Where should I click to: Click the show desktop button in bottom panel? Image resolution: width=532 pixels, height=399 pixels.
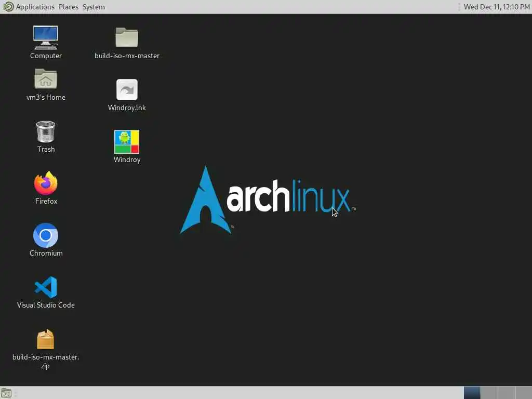coord(6,393)
